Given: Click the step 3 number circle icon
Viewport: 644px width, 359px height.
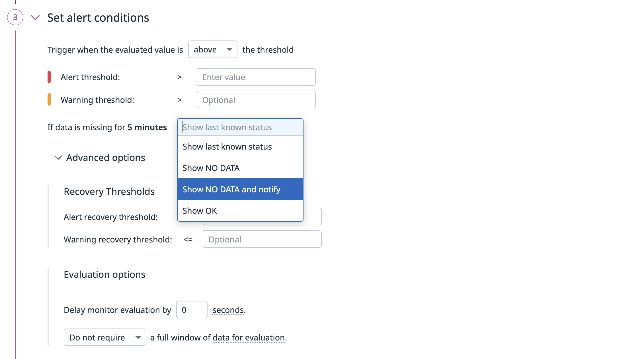Looking at the screenshot, I should (15, 17).
